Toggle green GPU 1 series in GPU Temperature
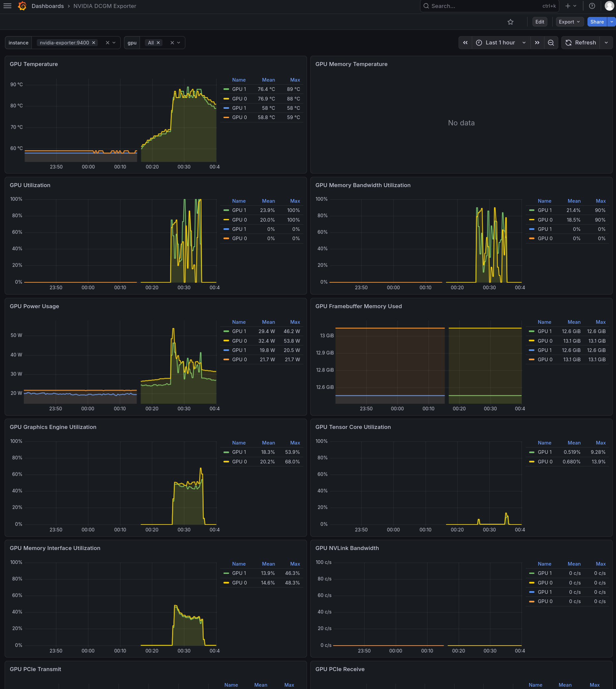Image resolution: width=616 pixels, height=689 pixels. [x=239, y=89]
